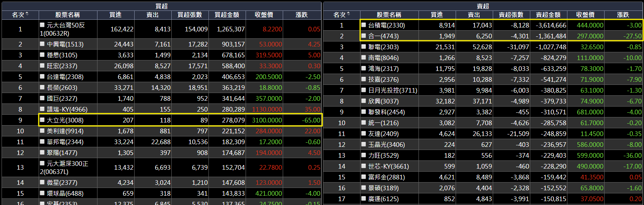Mark the 台達電(2308) checkbox
This screenshot has width=644, height=205.
click(42, 77)
